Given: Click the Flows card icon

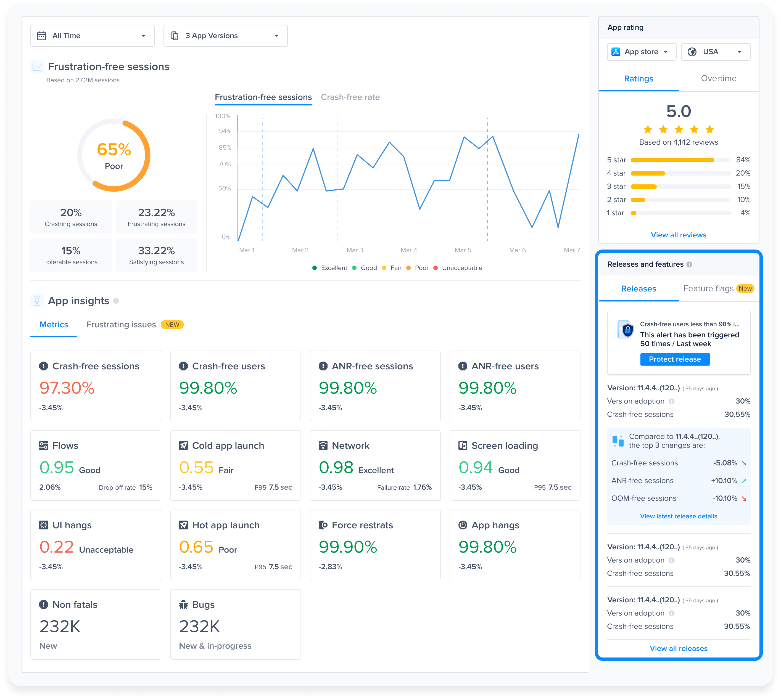Looking at the screenshot, I should (43, 446).
